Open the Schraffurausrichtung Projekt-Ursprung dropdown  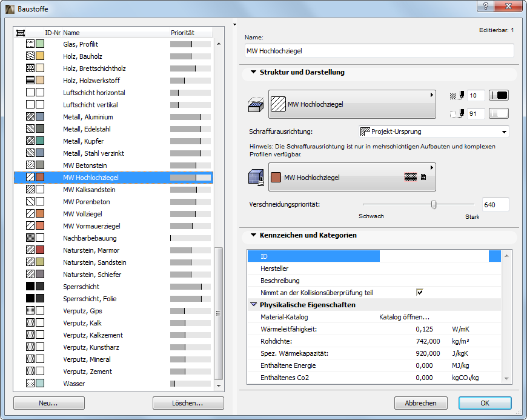(434, 132)
